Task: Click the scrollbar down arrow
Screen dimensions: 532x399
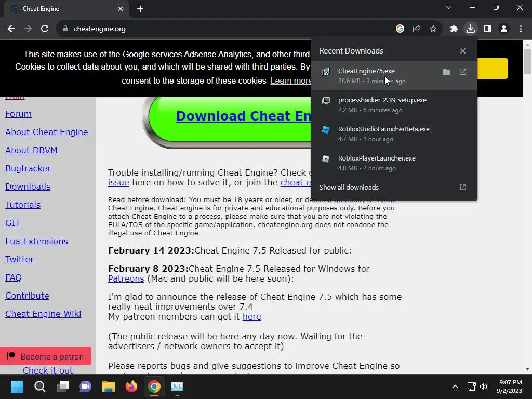Action: coord(528,369)
